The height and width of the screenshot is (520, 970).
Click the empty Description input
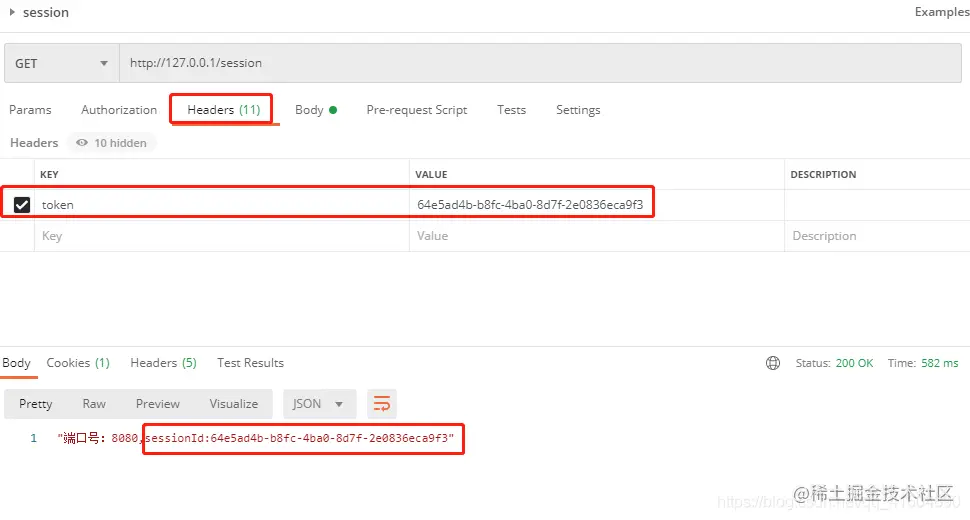[877, 236]
